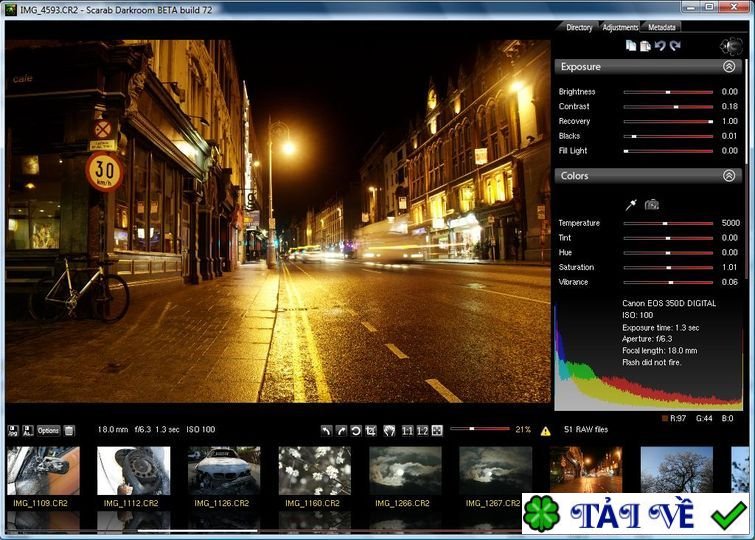Select the crop tool
The image size is (755, 540).
tap(371, 430)
